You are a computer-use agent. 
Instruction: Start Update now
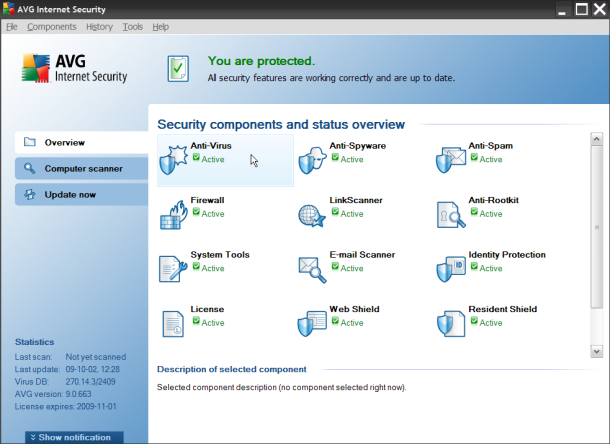tap(82, 195)
